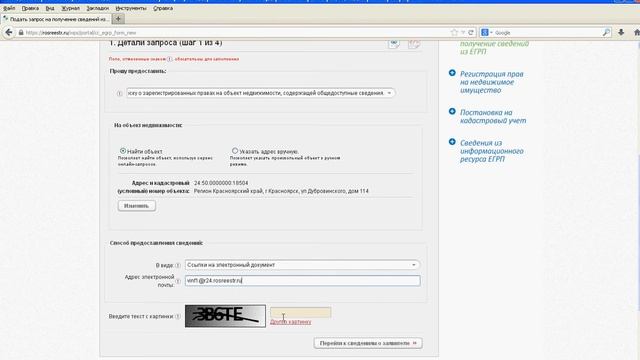The height and width of the screenshot is (360, 640).
Task: Open the address bar history dropdown arrow
Action: (x=463, y=32)
